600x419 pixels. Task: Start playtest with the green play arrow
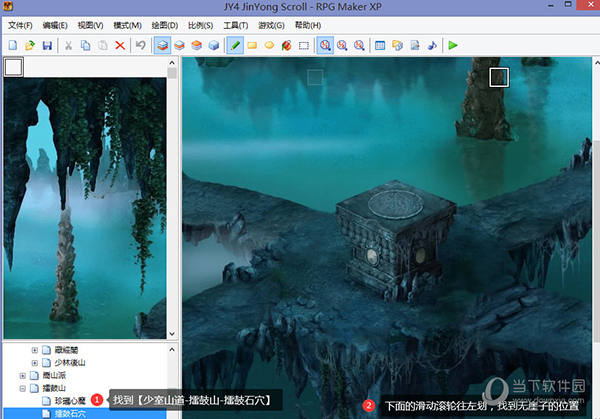pos(453,46)
